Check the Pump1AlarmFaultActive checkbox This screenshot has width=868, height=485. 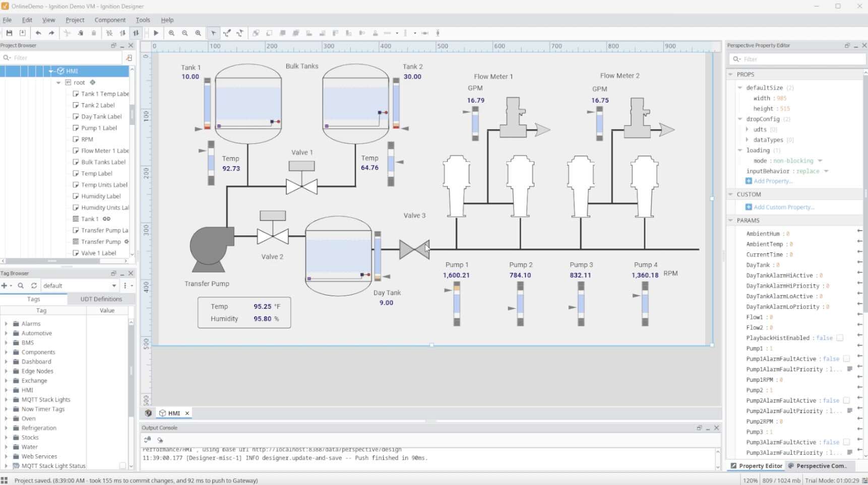pyautogui.click(x=846, y=359)
